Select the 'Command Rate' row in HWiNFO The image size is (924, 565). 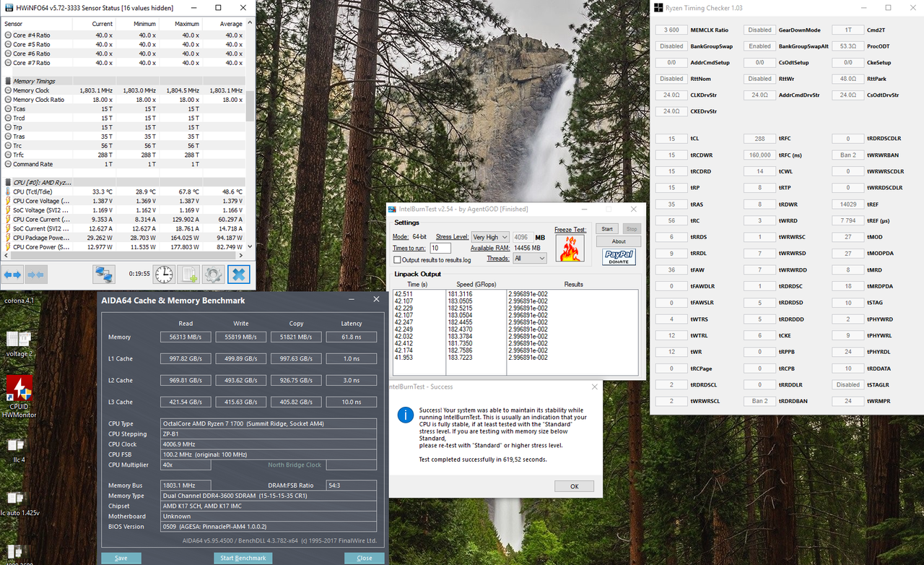[x=123, y=164]
